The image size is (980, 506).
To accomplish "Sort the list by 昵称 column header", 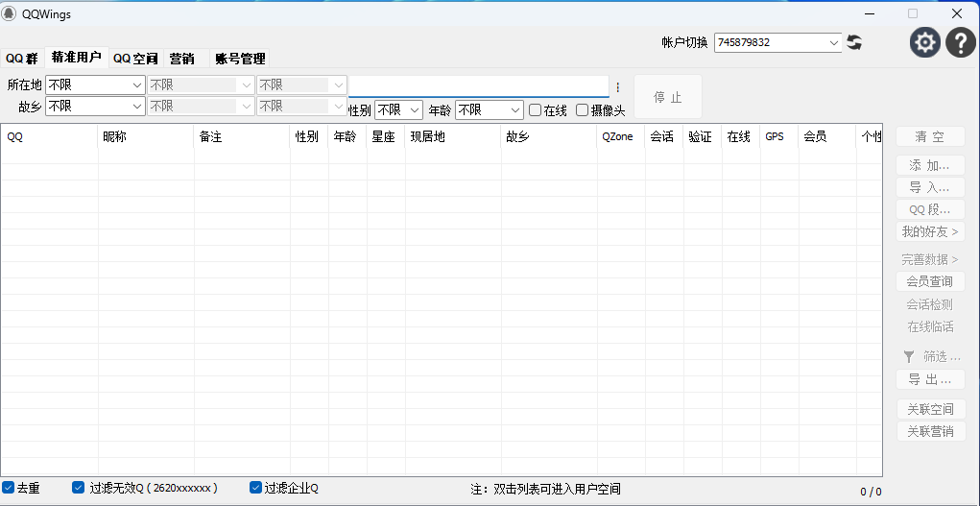I will click(x=144, y=137).
